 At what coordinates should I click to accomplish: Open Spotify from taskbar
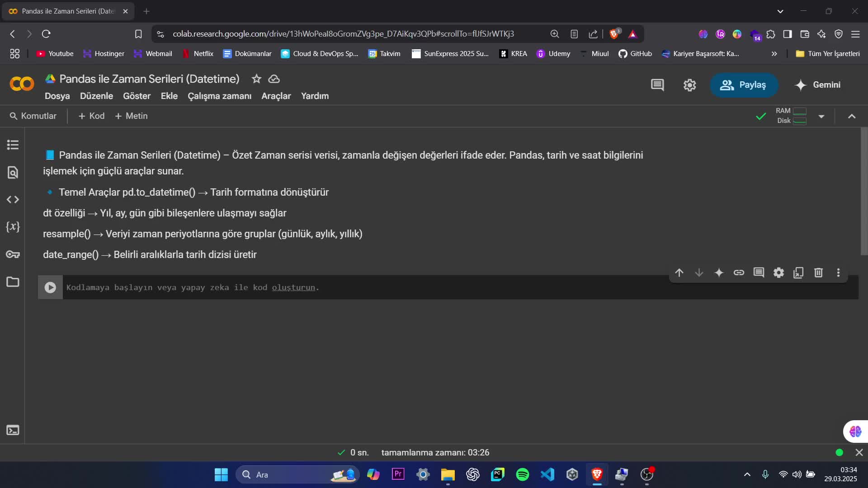tap(522, 474)
